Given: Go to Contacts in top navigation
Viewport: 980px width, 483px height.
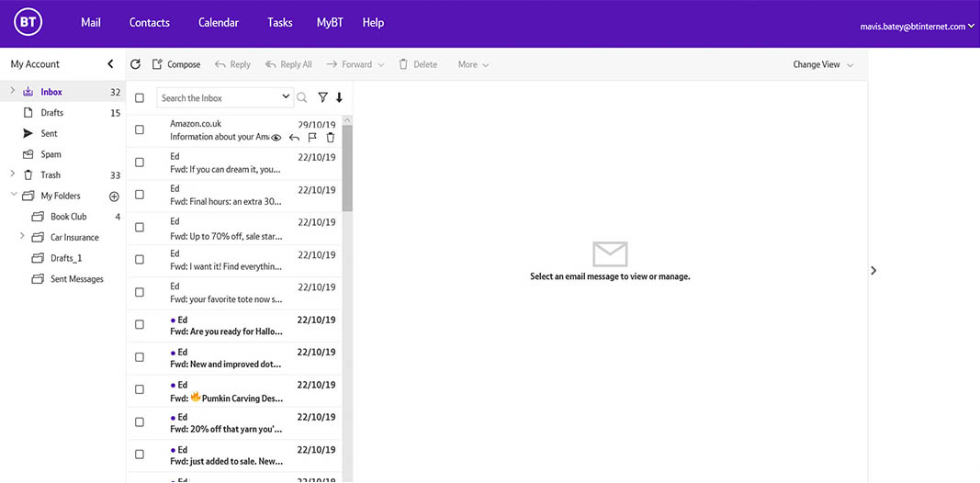Looking at the screenshot, I should [150, 23].
